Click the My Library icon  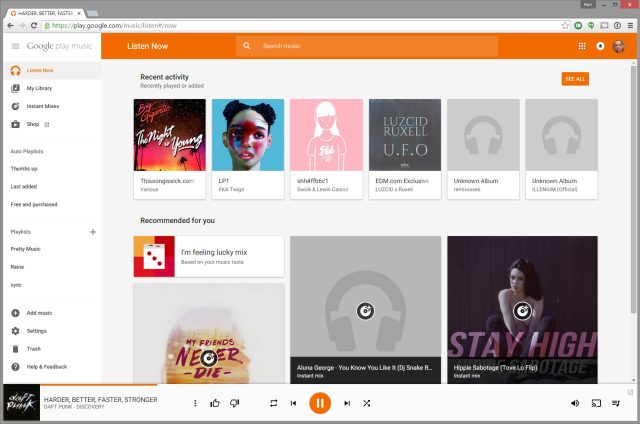pyautogui.click(x=16, y=88)
